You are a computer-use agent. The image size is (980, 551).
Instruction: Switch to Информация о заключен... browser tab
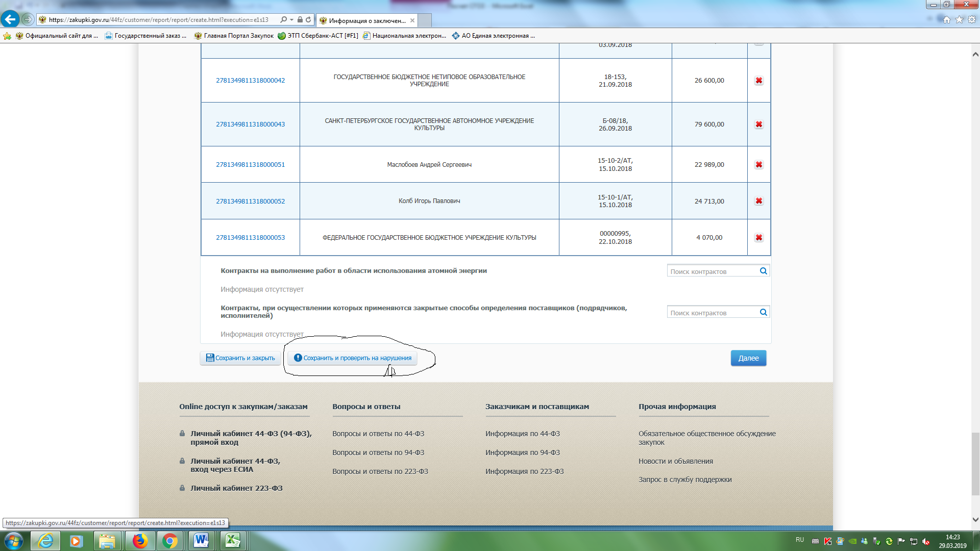(366, 20)
